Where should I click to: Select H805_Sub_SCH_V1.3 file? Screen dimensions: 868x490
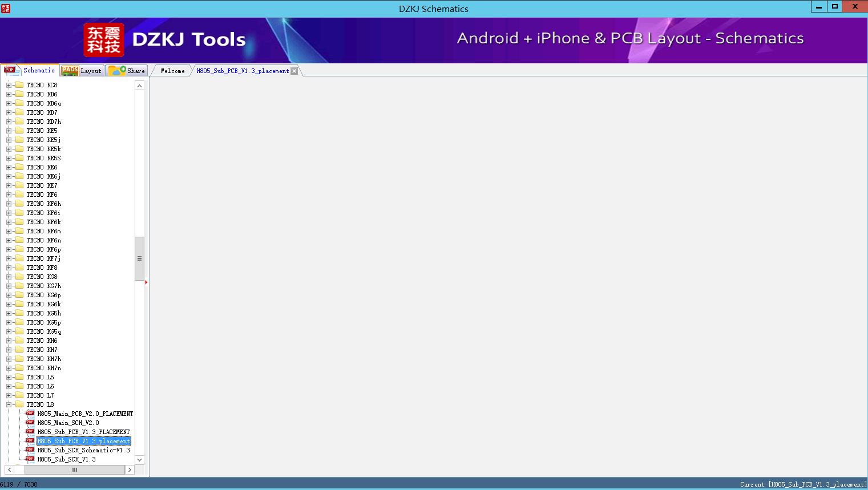tap(66, 459)
